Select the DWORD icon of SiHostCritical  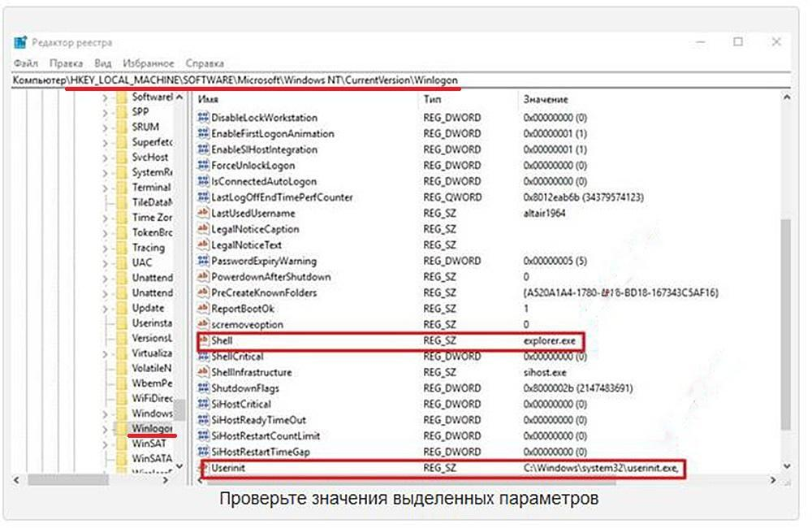pos(203,405)
